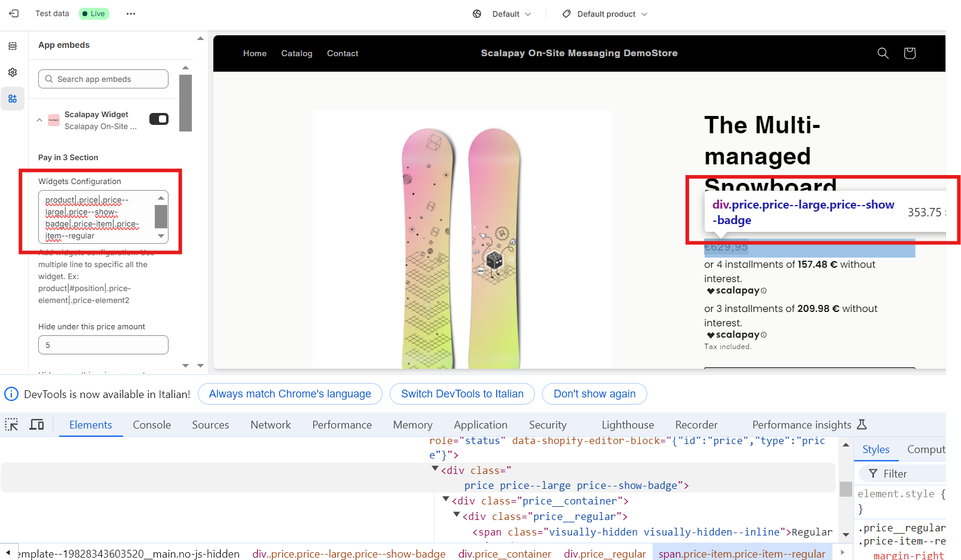Click the info icon in the DevTools language notice
This screenshot has height=560, width=961.
click(x=11, y=394)
